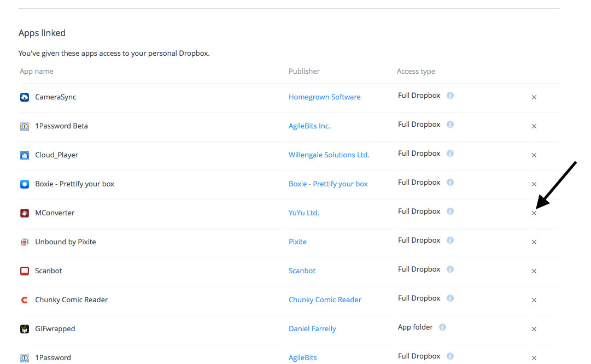Screen dimensions: 591x364
Task: Click the GIFwrapped app icon
Action: point(25,329)
